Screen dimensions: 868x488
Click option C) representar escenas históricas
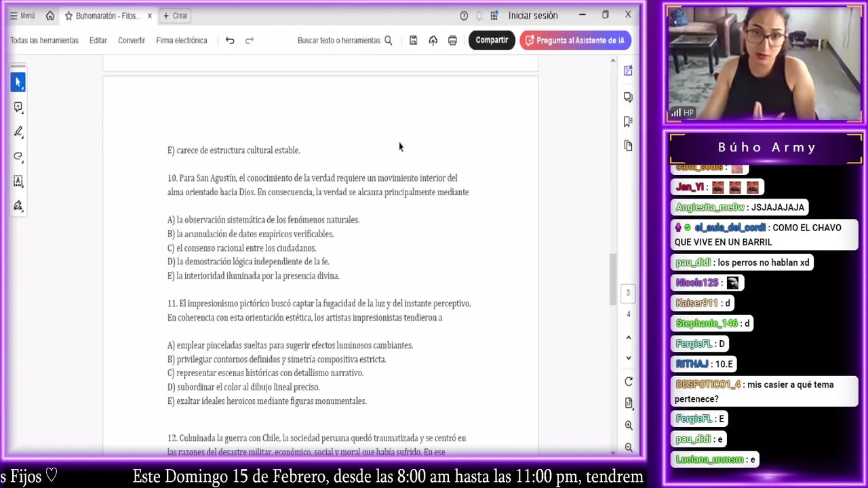[x=265, y=373]
